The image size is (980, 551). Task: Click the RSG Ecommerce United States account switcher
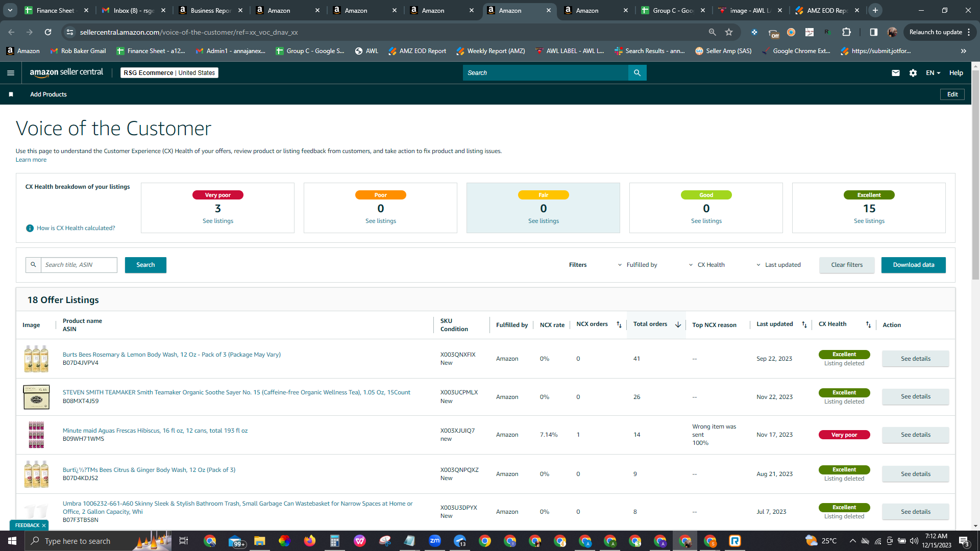[x=169, y=73]
